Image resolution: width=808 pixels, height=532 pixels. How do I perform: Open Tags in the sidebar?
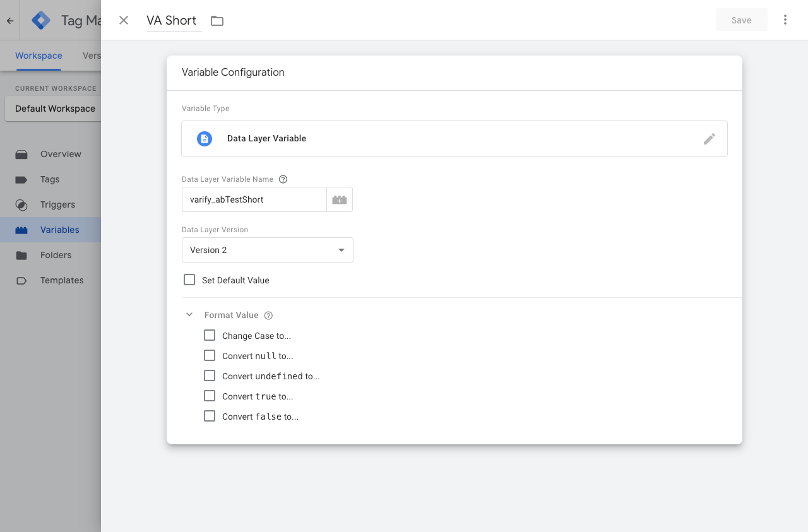tap(50, 179)
